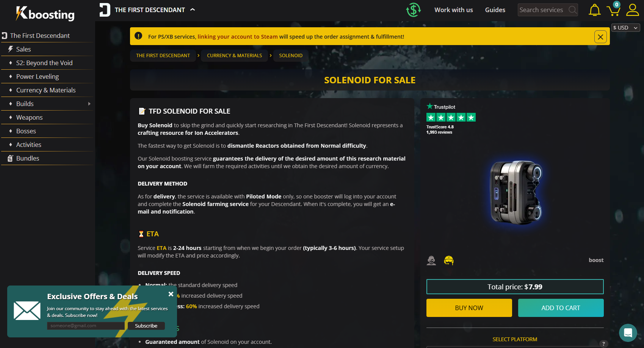Image resolution: width=644 pixels, height=348 pixels.
Task: Select the piloted booster helmet icon
Action: click(x=449, y=260)
